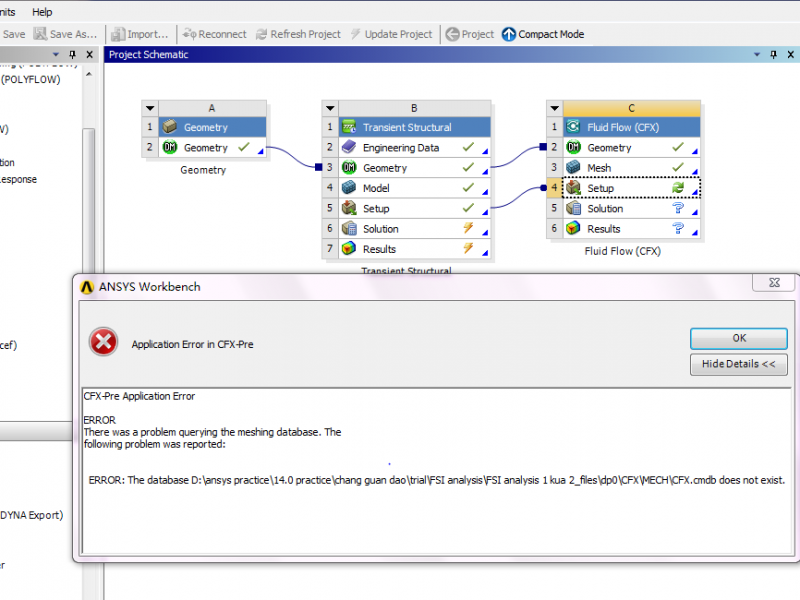Click the lightning status icon on Transient Structural Results
800x600 pixels.
pos(468,248)
